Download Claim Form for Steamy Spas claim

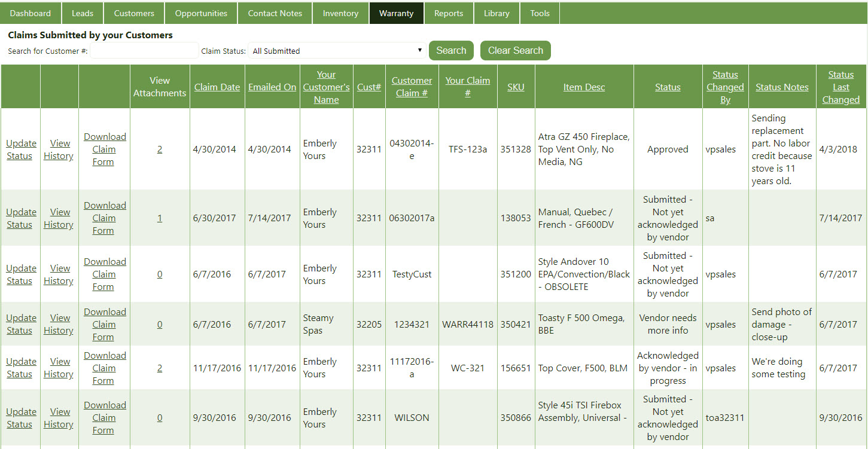click(x=105, y=324)
